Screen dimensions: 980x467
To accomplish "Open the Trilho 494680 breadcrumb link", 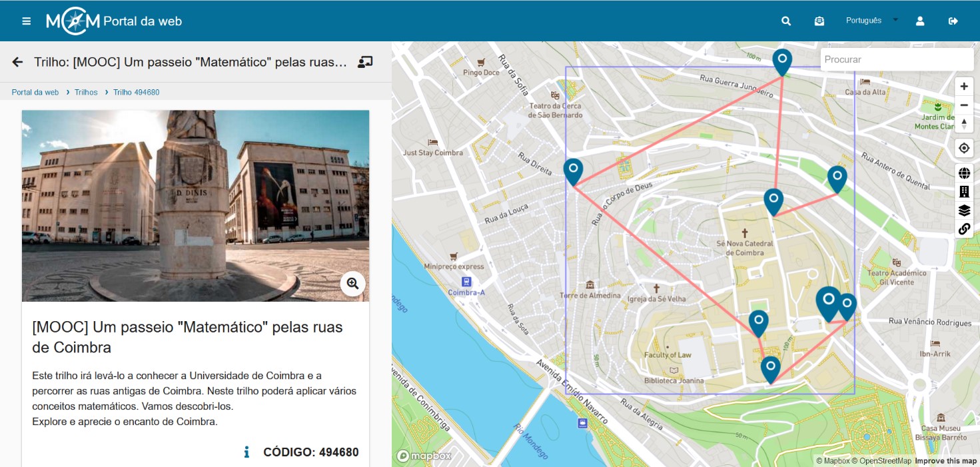I will tap(136, 93).
